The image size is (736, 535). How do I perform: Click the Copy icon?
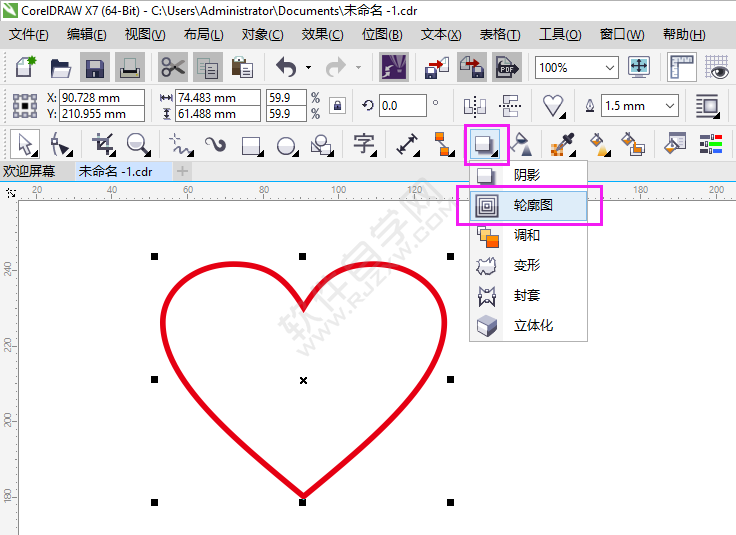click(207, 68)
